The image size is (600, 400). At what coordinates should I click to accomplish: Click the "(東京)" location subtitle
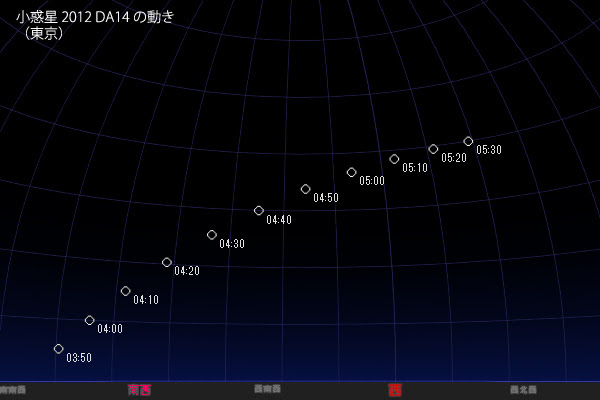click(x=43, y=33)
